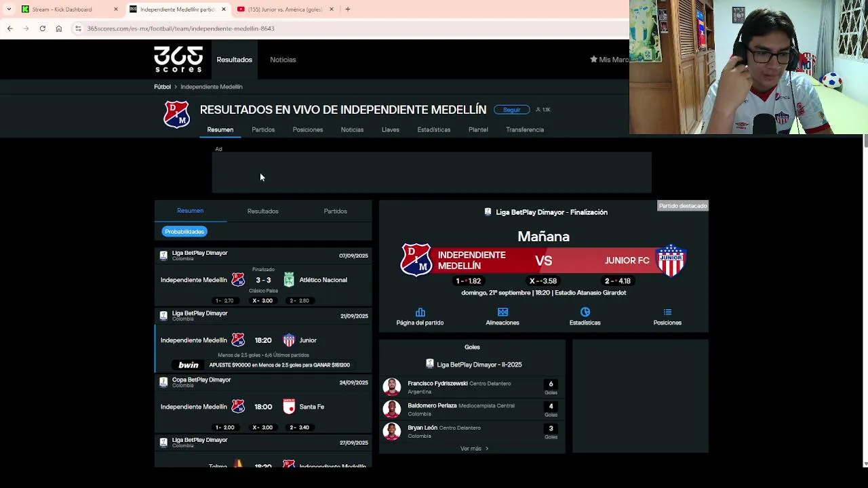
Task: Close the Stream - Kick Dashboard tab
Action: tap(115, 9)
